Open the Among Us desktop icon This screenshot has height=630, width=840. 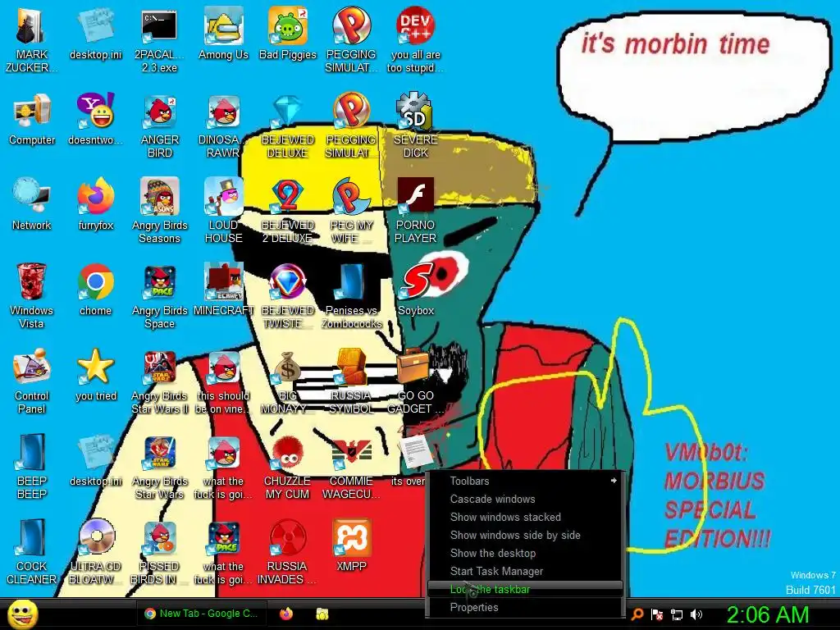[223, 34]
